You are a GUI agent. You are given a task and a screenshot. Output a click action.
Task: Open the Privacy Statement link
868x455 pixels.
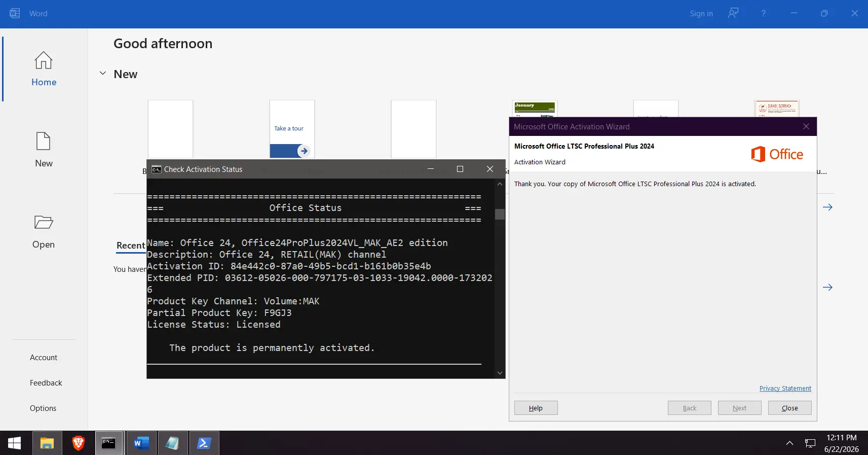785,389
